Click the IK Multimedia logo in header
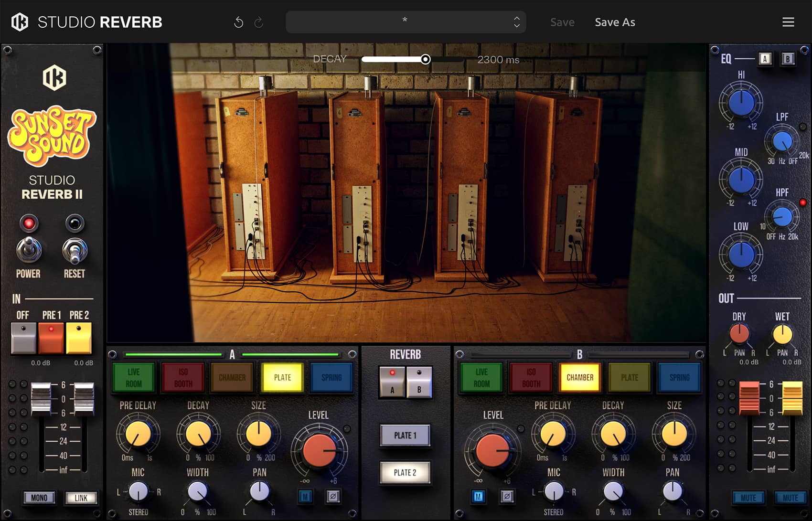Viewport: 812px width, 521px height. pyautogui.click(x=20, y=22)
